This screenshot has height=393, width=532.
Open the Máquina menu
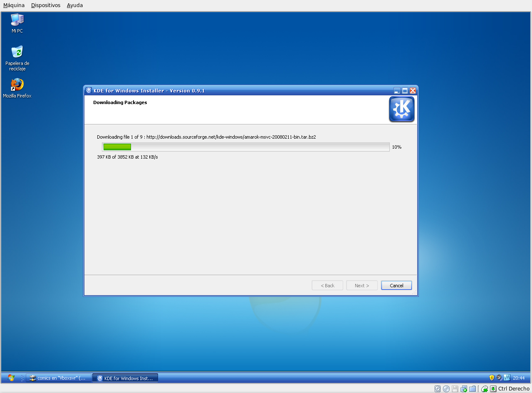pyautogui.click(x=14, y=5)
